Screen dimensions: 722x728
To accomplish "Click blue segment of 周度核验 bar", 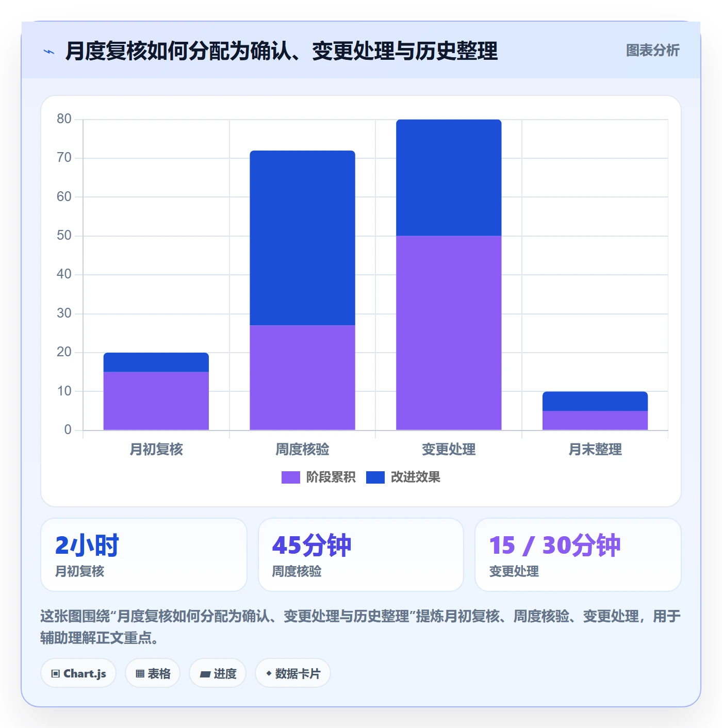I will [302, 238].
